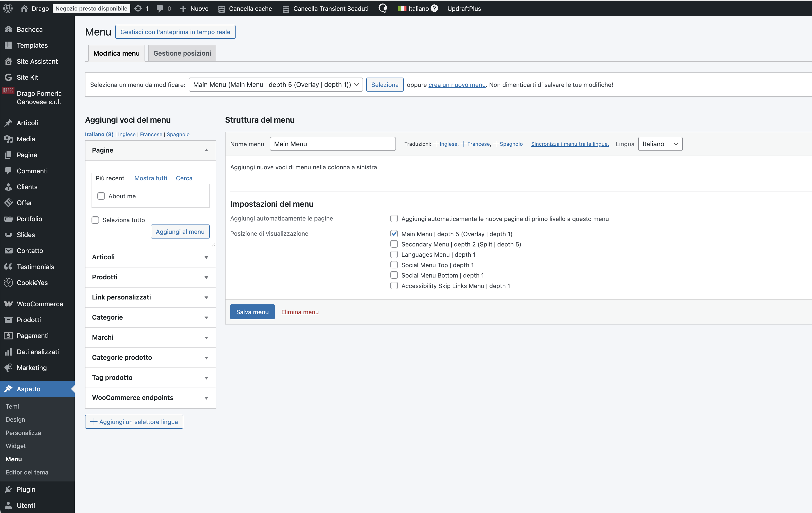This screenshot has height=513, width=812.
Task: Click the Italian flag language switcher in the top bar
Action: (x=402, y=8)
